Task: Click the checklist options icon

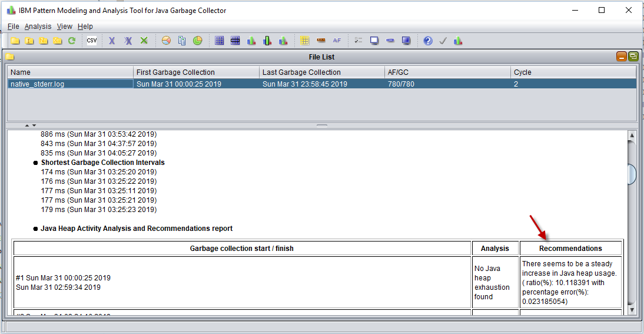Action: pos(358,41)
